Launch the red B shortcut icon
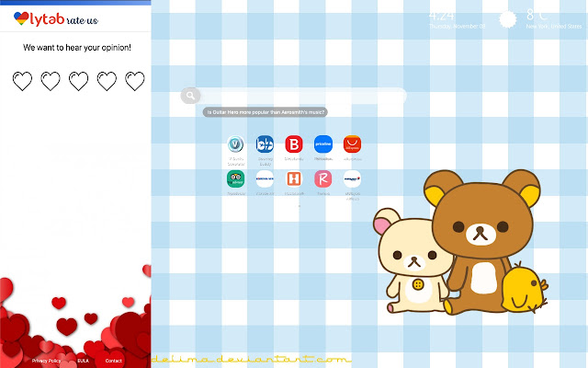Screen dimensions: 588x368 294,144
